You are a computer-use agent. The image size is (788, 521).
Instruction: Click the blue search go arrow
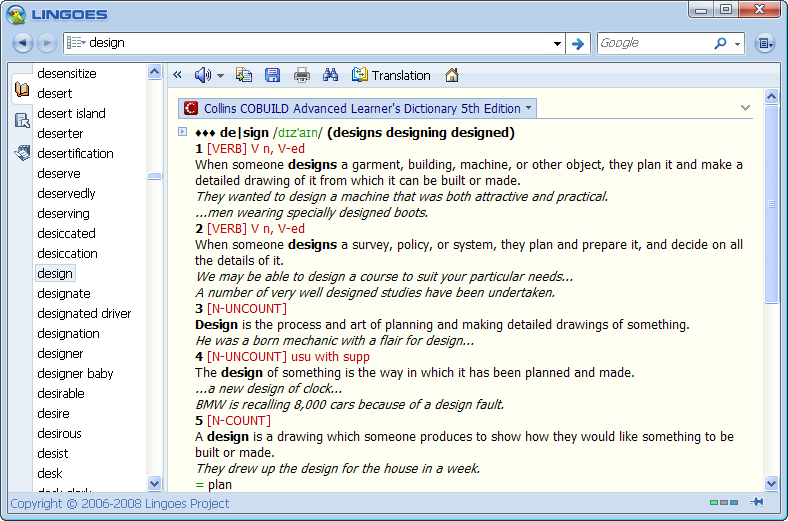pyautogui.click(x=578, y=44)
